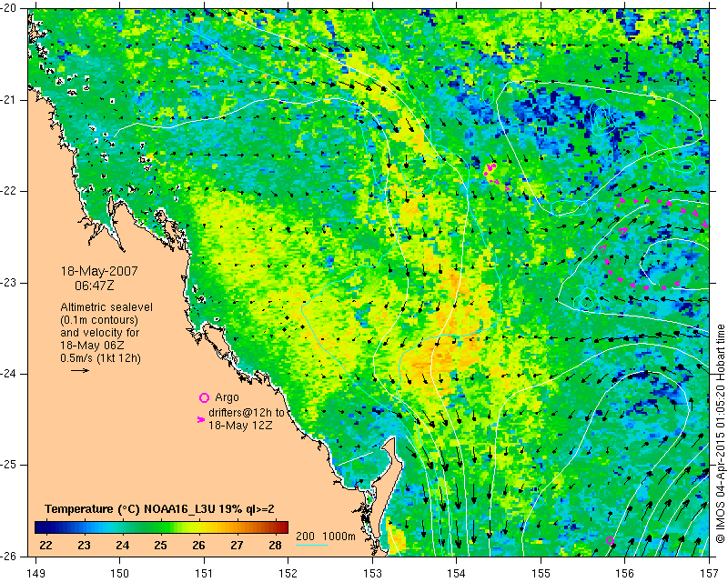Click the "drifters@12h to" label
The image size is (728, 582).
point(246,413)
